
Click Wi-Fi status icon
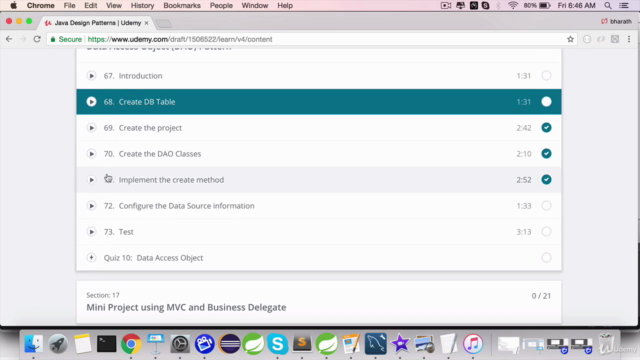[x=513, y=6]
